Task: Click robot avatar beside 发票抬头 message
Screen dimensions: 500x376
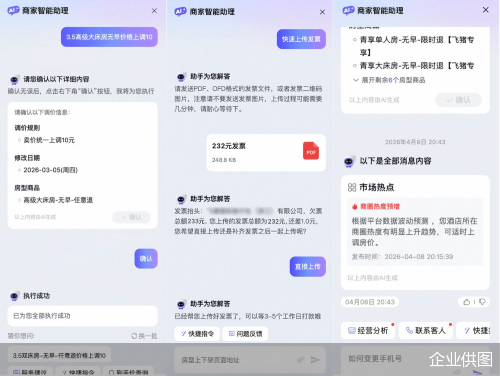Action: coord(181,199)
